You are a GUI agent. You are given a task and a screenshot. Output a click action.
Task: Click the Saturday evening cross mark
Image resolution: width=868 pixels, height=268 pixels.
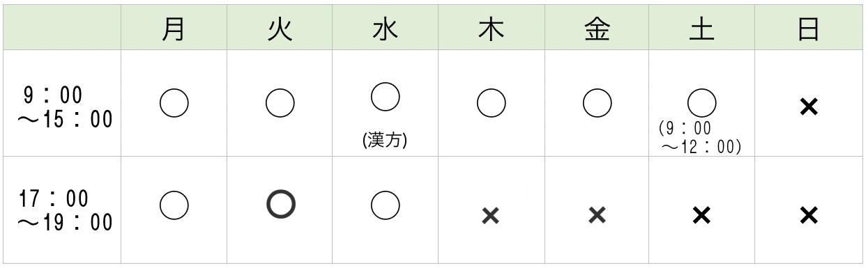[701, 216]
